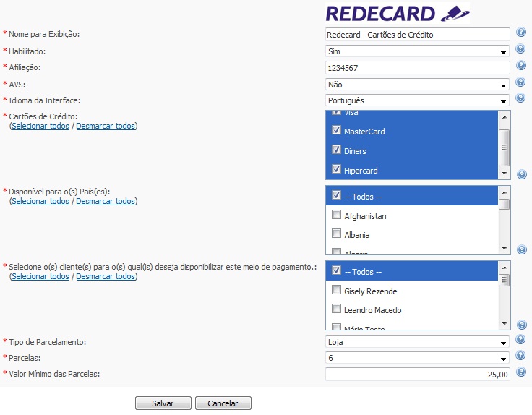Viewport: 532px width, 415px height.
Task: Click scrollbar thumb in credit cards list
Action: (505, 147)
